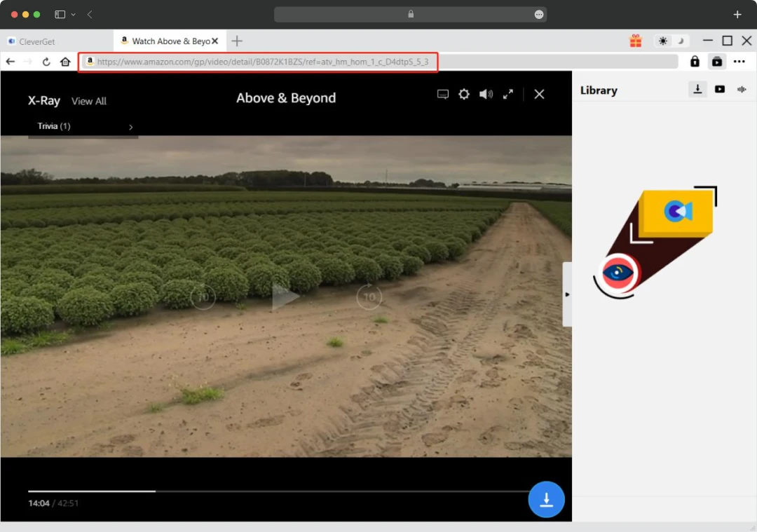Click the View All X-Ray link
757x532 pixels.
[89, 101]
